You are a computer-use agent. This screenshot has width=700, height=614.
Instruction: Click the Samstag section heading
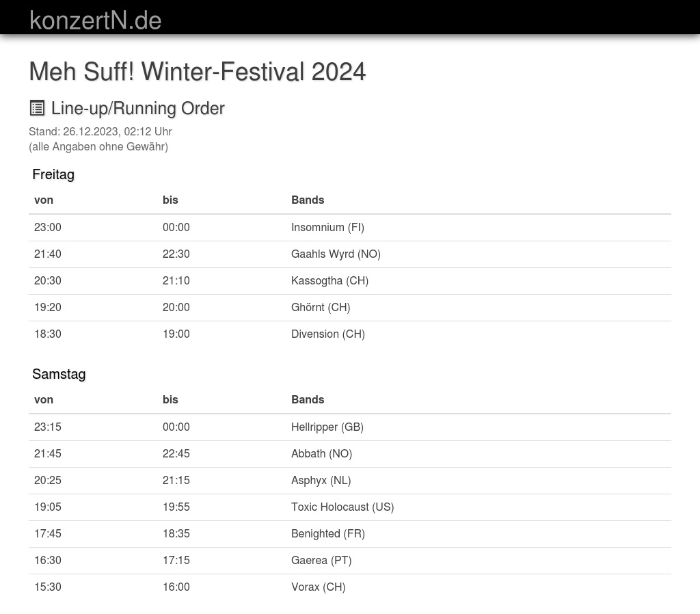click(x=59, y=374)
